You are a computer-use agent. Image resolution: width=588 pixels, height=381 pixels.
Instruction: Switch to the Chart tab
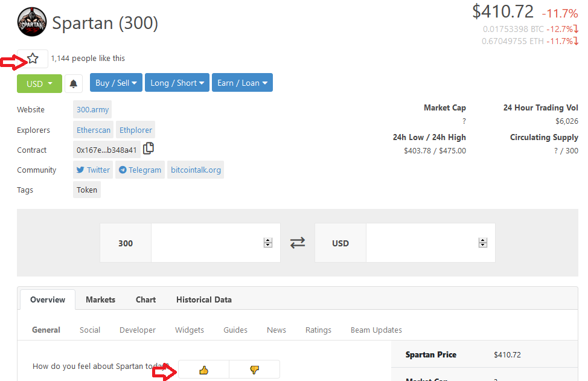click(x=146, y=299)
